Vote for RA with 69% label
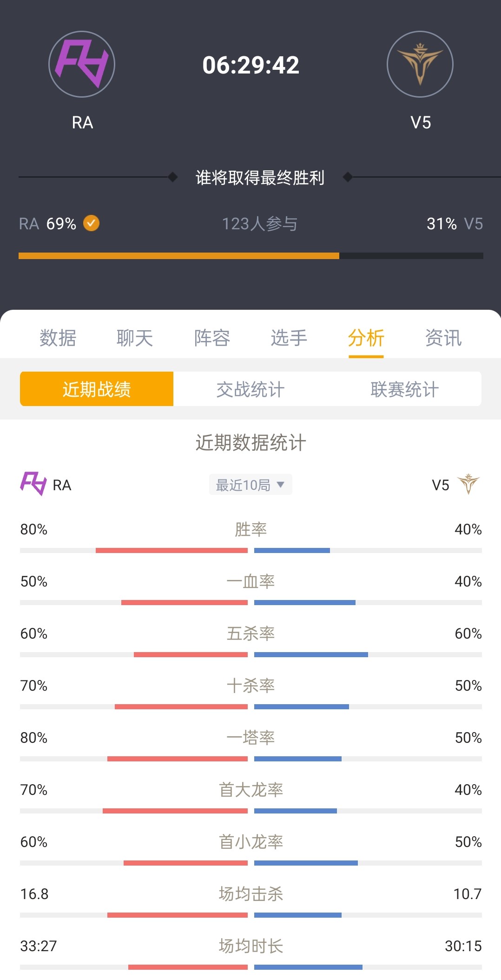 48,224
